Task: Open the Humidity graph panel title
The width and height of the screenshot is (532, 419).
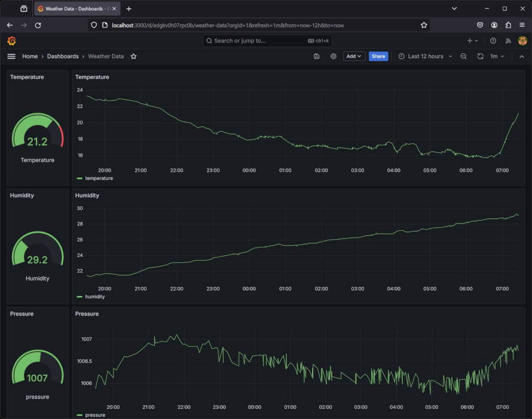Action: click(x=87, y=195)
